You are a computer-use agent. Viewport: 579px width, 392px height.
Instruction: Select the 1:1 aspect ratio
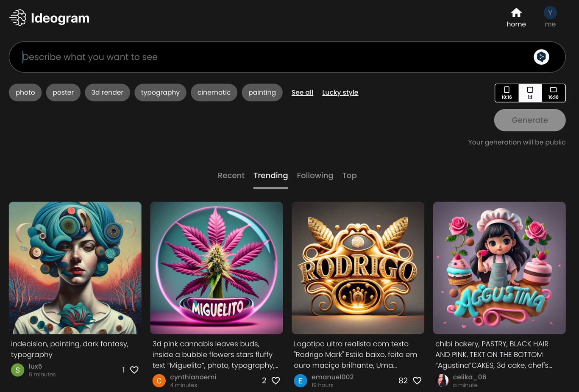coord(530,93)
